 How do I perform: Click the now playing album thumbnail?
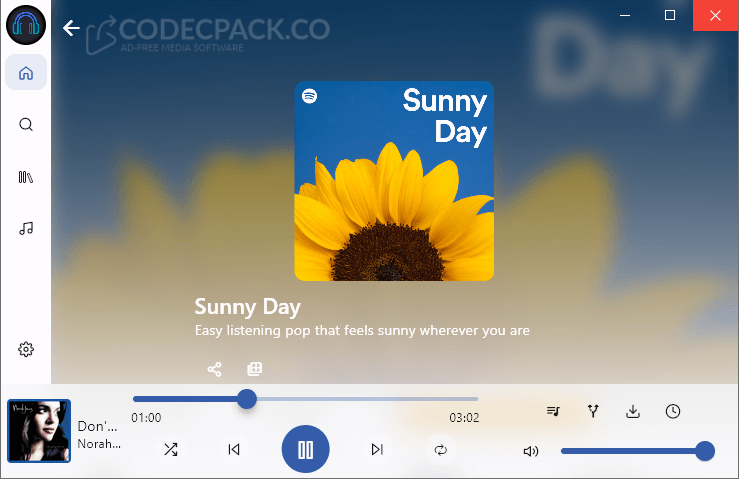(x=39, y=431)
